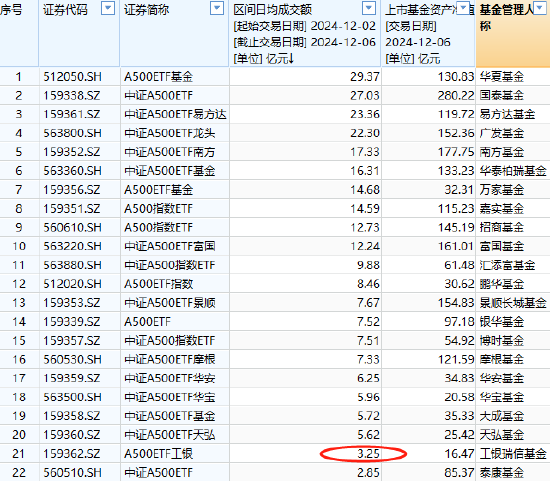The width and height of the screenshot is (550, 481).
Task: Select the 区间日均成交额 header to sort
Action: [273, 9]
